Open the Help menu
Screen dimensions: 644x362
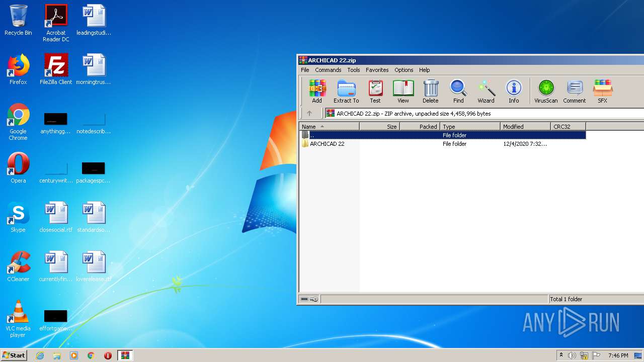(x=425, y=70)
